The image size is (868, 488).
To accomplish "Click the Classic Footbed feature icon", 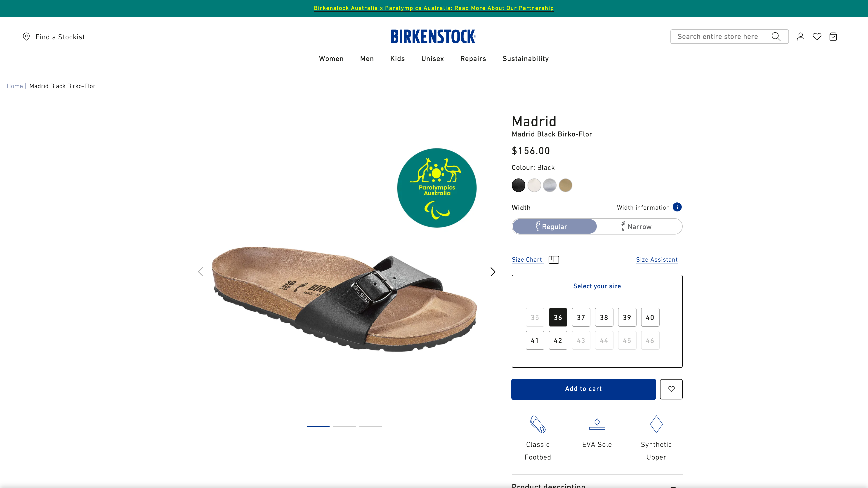I will click(x=538, y=424).
